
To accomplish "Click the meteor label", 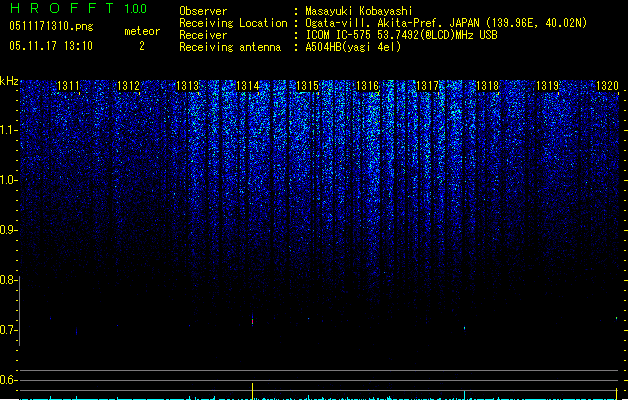I will point(142,31).
